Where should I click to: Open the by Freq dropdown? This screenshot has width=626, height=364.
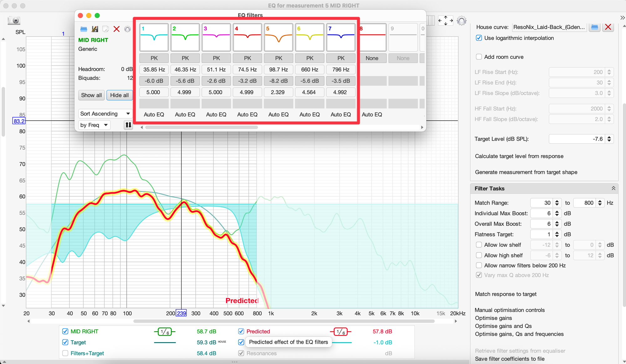tap(94, 125)
